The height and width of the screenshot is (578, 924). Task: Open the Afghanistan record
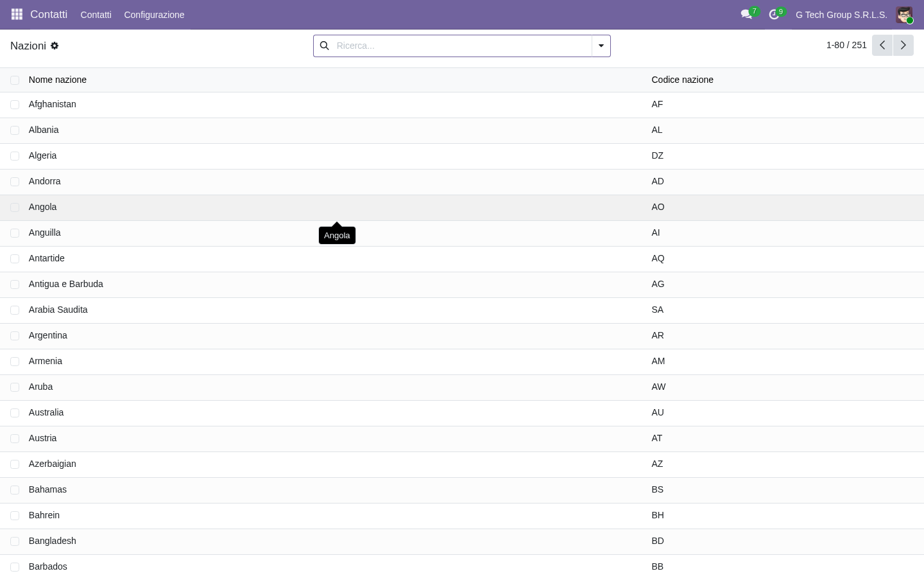pyautogui.click(x=462, y=105)
